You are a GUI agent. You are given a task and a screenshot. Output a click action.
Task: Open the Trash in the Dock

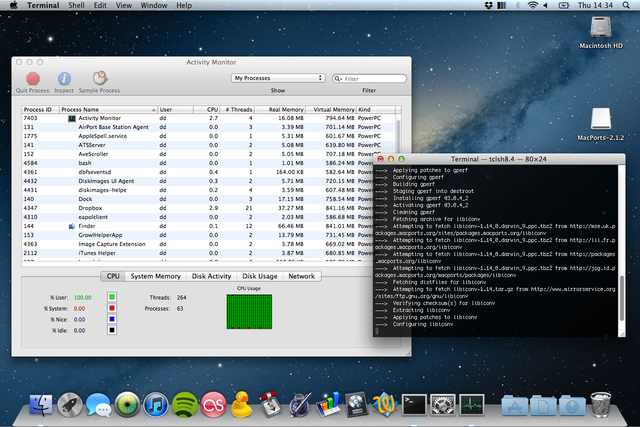tap(600, 404)
